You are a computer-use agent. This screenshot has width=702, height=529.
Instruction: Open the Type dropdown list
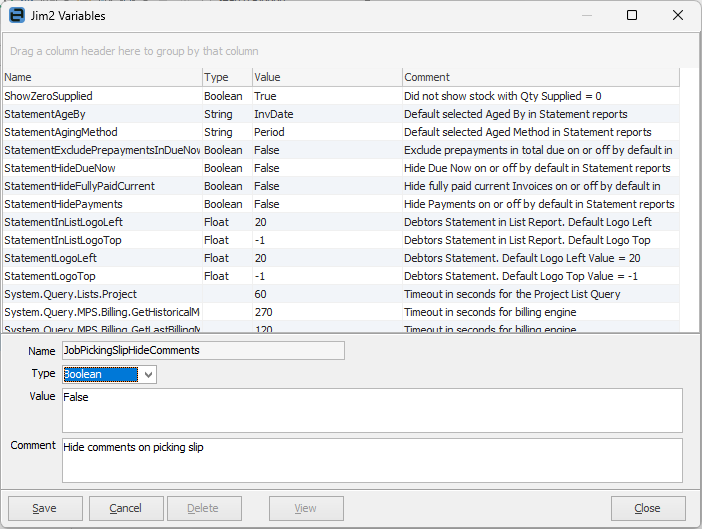point(149,374)
